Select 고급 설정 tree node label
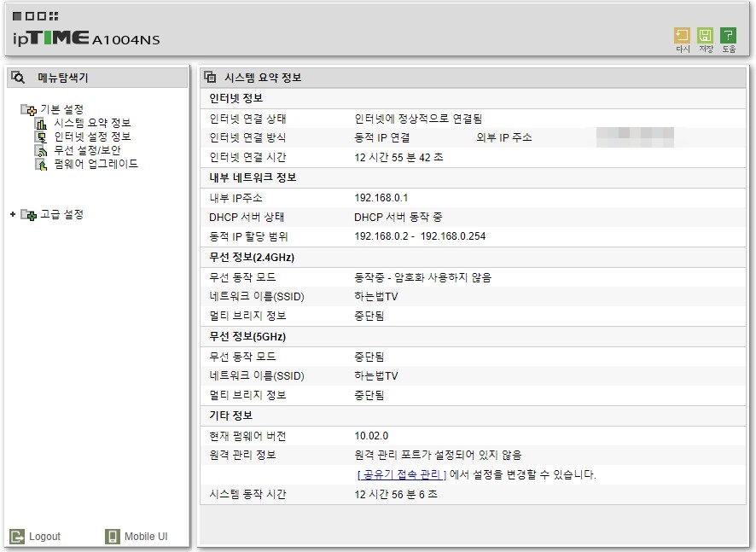756x552 pixels. [x=61, y=214]
